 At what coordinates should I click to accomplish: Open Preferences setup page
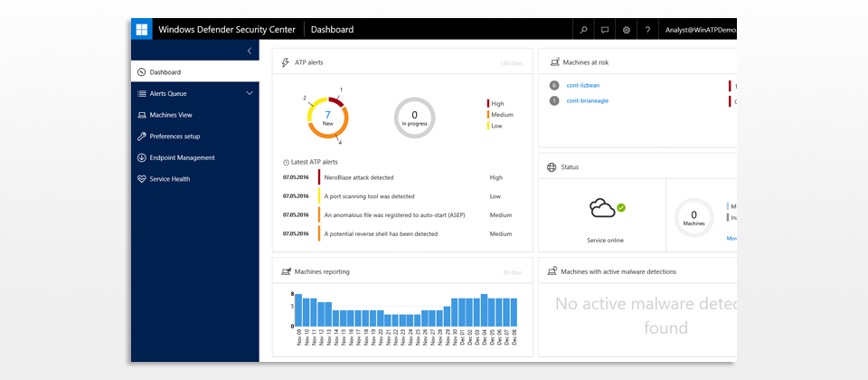point(175,137)
